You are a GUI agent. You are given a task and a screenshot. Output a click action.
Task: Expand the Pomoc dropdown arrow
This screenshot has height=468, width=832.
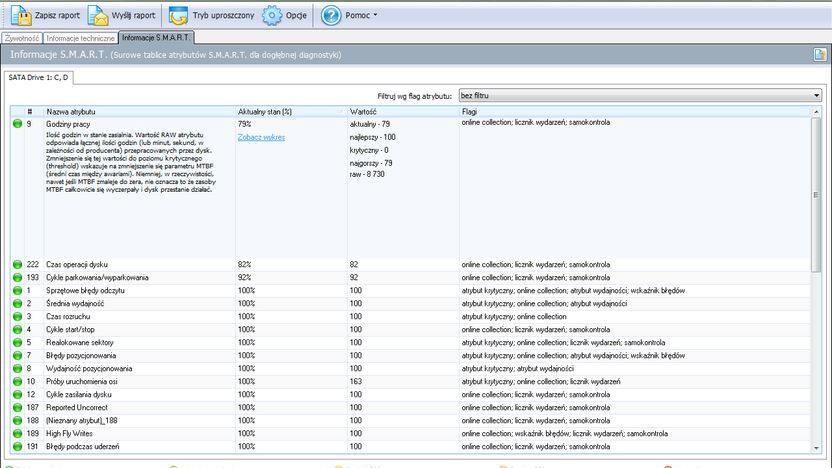click(x=375, y=15)
